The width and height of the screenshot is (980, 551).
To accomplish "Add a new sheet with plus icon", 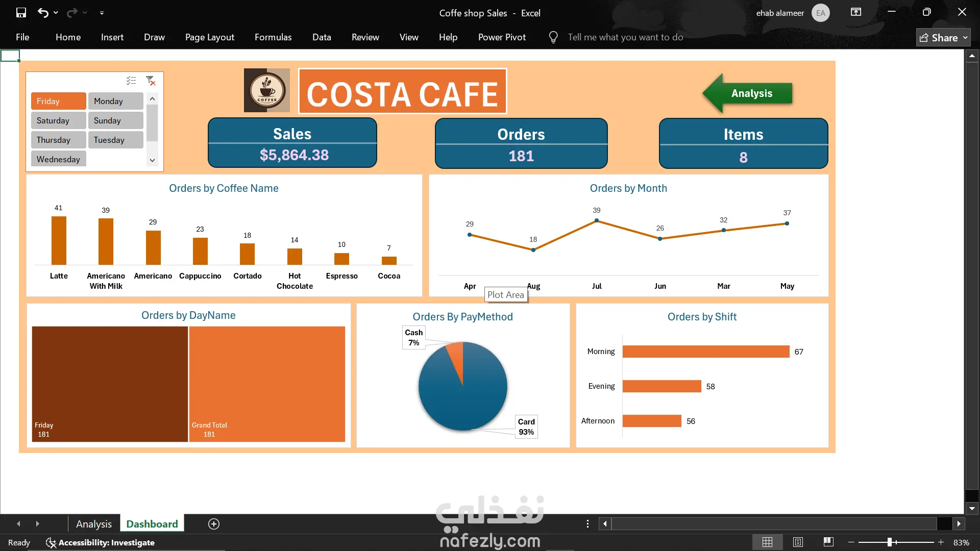I will pyautogui.click(x=214, y=524).
